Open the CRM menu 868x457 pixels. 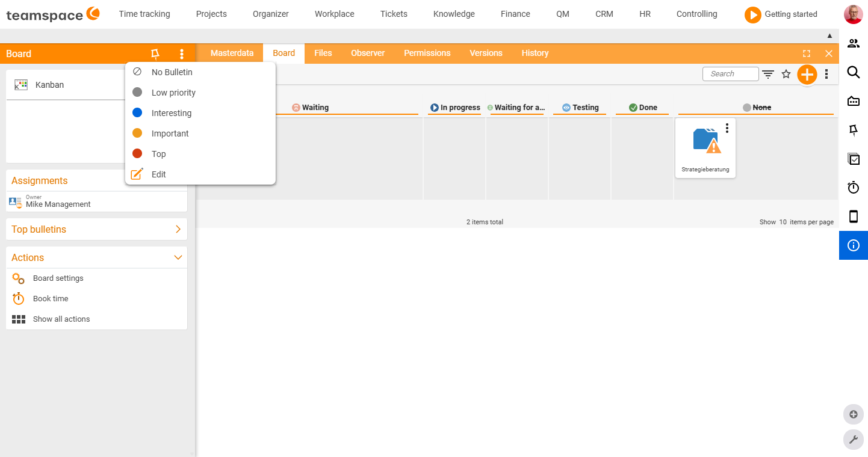(604, 14)
